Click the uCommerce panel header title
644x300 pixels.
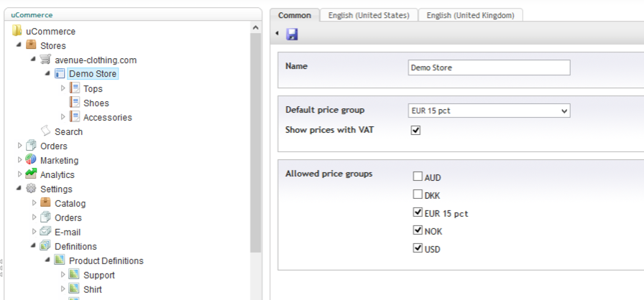[x=32, y=15]
